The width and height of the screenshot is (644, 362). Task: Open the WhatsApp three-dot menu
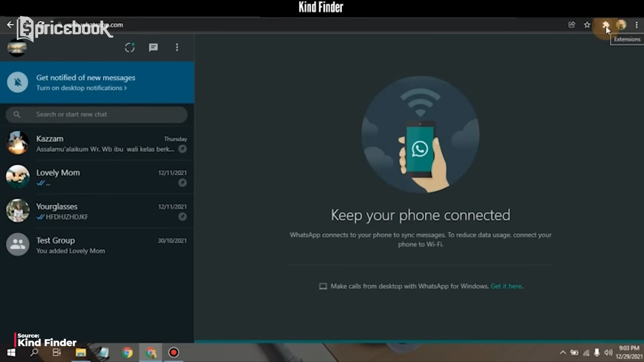[177, 48]
